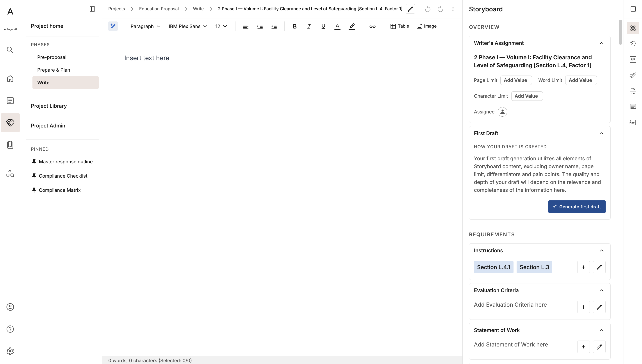Collapse the Evaluation Criteria section
The height and width of the screenshot is (364, 642).
(x=601, y=290)
